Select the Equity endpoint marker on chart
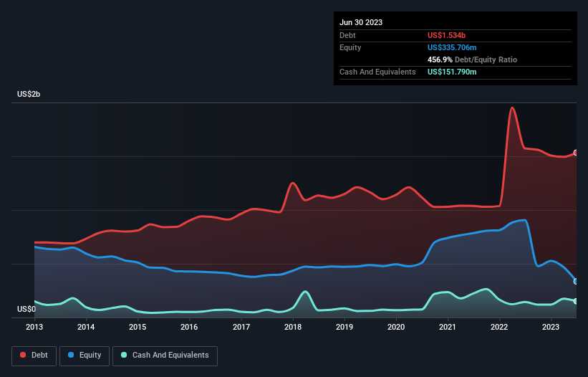The height and width of the screenshot is (377, 588). coord(576,282)
